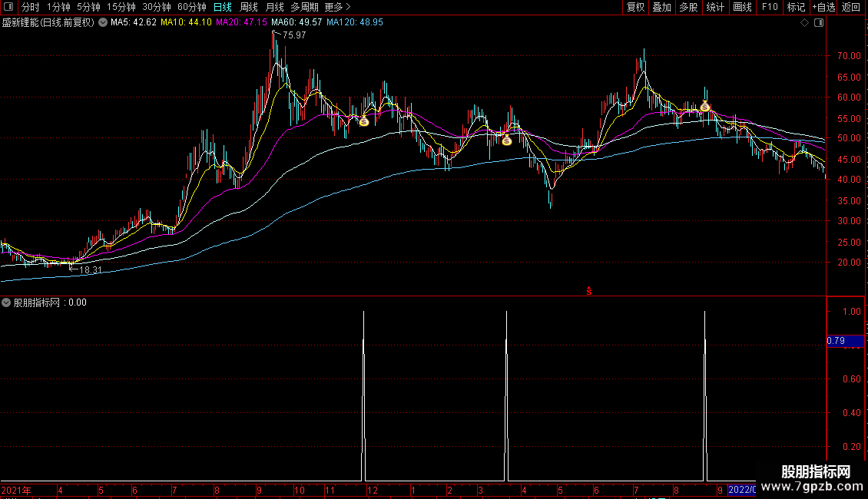Click the 1.00 indicator axis label

pyautogui.click(x=851, y=312)
